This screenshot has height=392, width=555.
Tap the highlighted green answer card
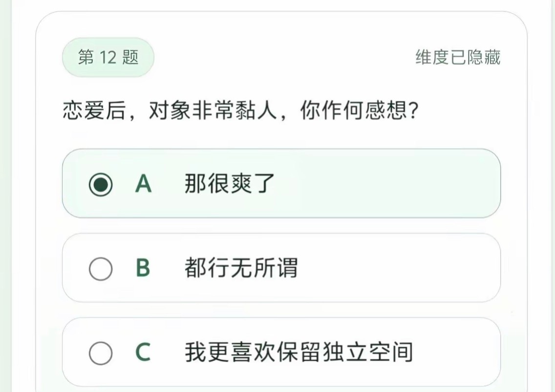click(281, 184)
